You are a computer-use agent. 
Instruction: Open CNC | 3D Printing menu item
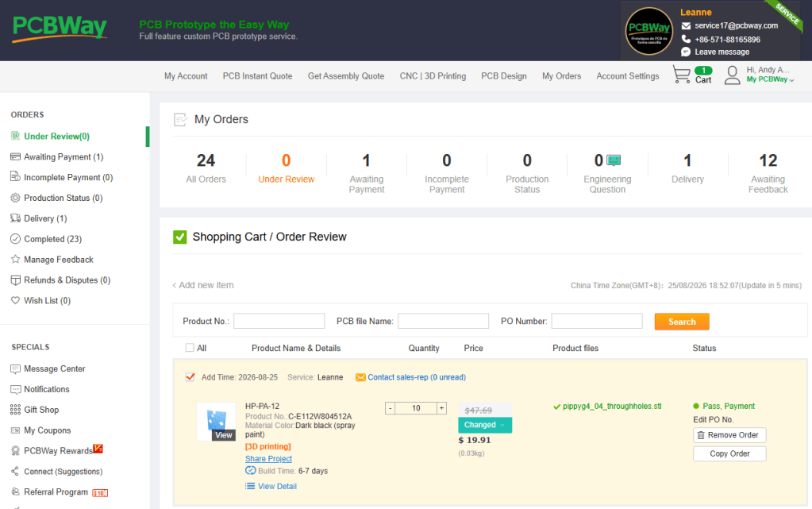433,76
